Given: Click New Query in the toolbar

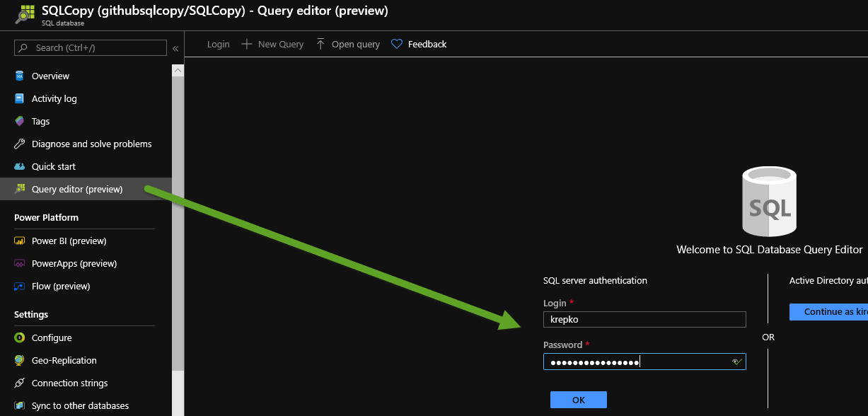Looking at the screenshot, I should (273, 44).
